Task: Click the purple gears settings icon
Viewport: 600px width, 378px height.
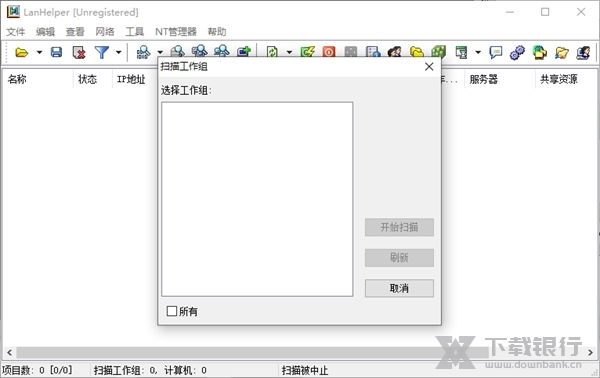Action: pos(517,52)
